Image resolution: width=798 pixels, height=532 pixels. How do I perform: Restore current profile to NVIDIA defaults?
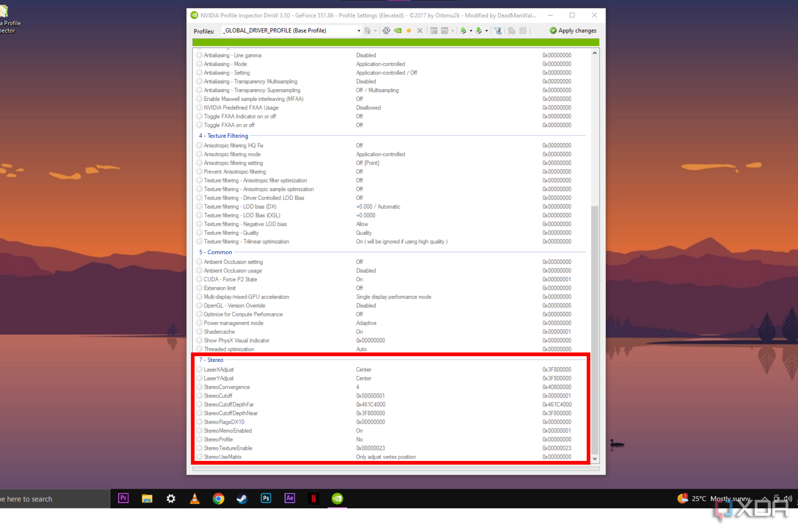[368, 31]
